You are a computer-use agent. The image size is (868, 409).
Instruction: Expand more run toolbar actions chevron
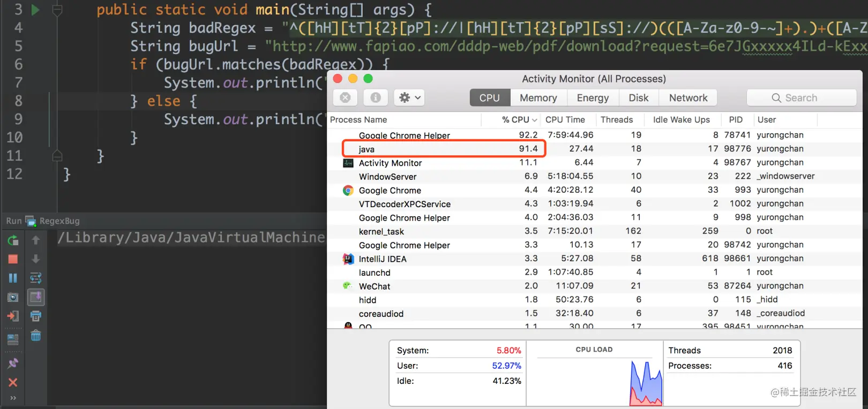click(x=13, y=398)
